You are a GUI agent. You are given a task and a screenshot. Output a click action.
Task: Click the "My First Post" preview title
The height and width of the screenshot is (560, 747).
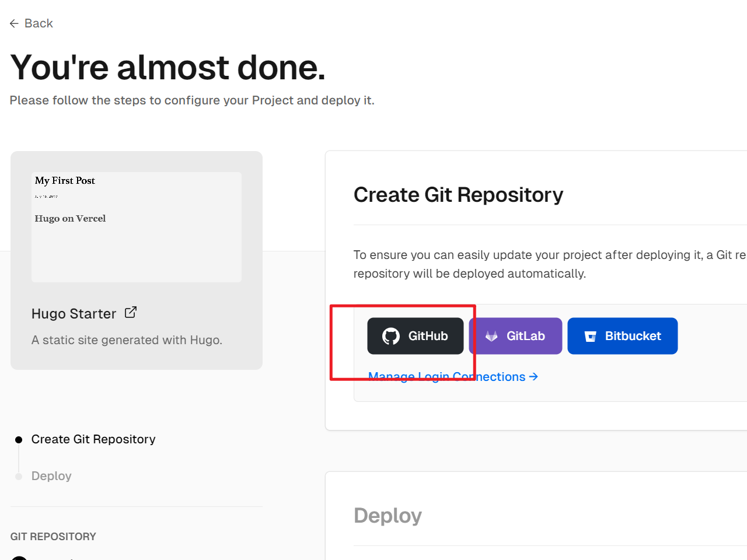[65, 181]
